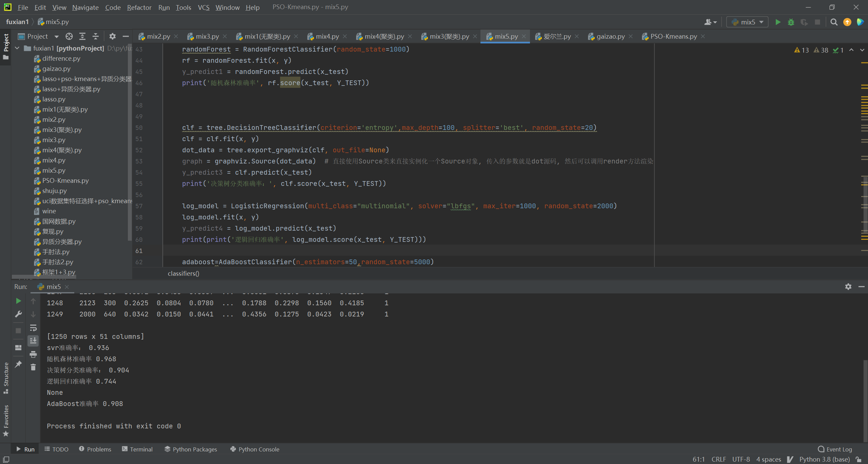Click the warnings count 13 indicator
Viewport: 868px width, 464px height.
pos(802,50)
